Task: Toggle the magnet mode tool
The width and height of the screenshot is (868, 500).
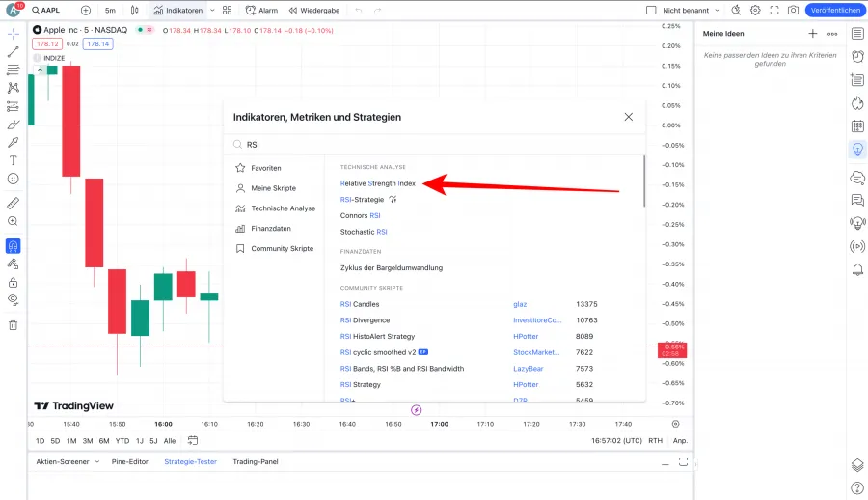Action: point(14,245)
